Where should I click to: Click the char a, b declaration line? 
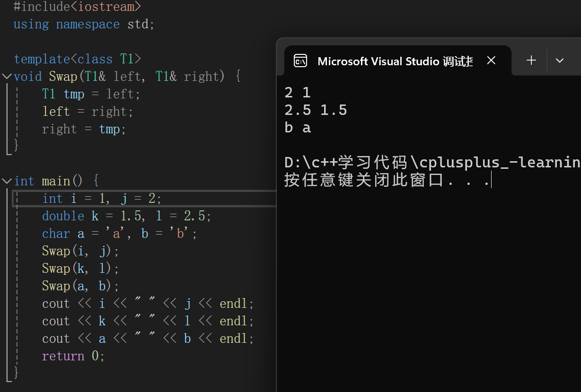pos(120,234)
